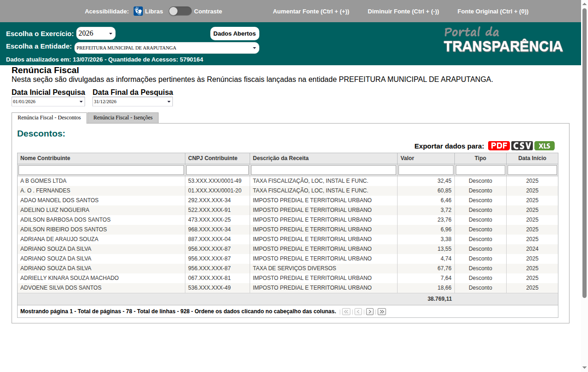588x372 pixels.
Task: Focus the Valor filter field
Action: point(426,170)
